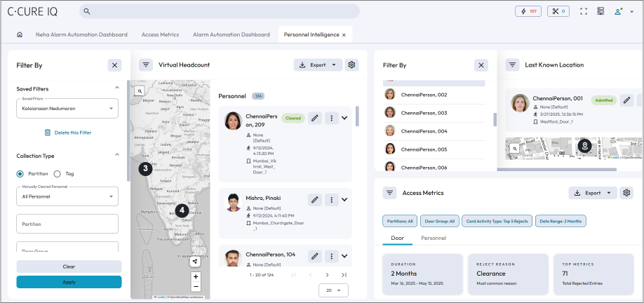Expand the Mishra, Pinaki card chevron
Image resolution: width=644 pixels, height=303 pixels.
click(344, 199)
